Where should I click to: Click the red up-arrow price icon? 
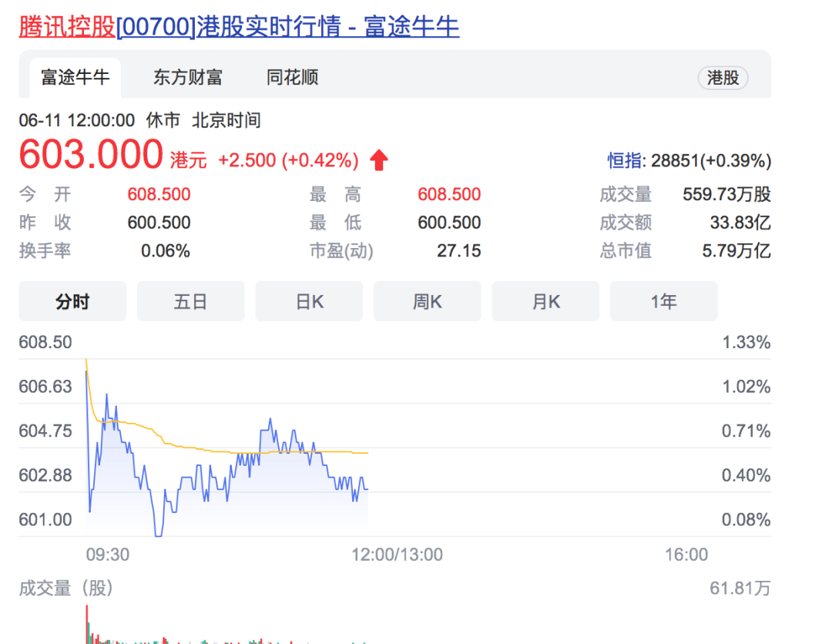(x=379, y=159)
